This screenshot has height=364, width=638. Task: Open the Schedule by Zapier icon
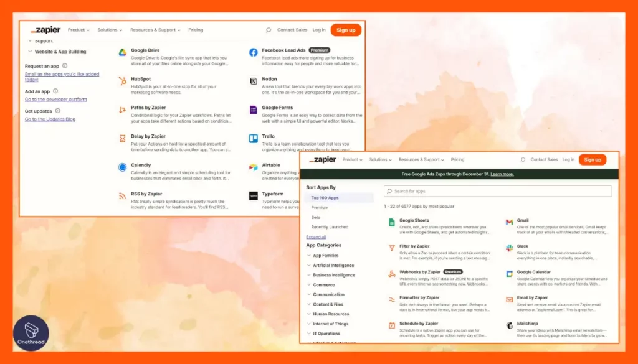[x=391, y=325]
